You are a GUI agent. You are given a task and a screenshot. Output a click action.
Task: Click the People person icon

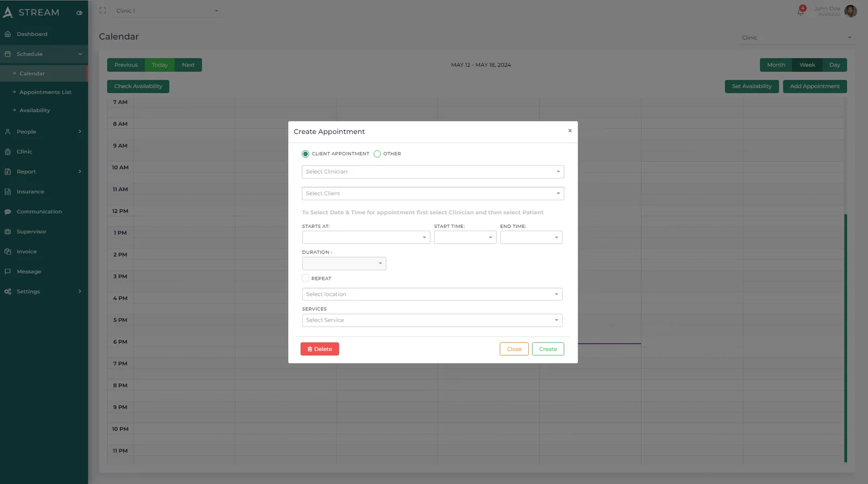8,132
